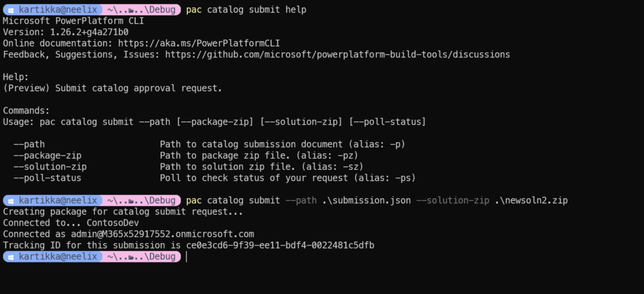The width and height of the screenshot is (644, 294).
Task: Place the cursor at the empty prompt's text caret
Action: (x=186, y=257)
